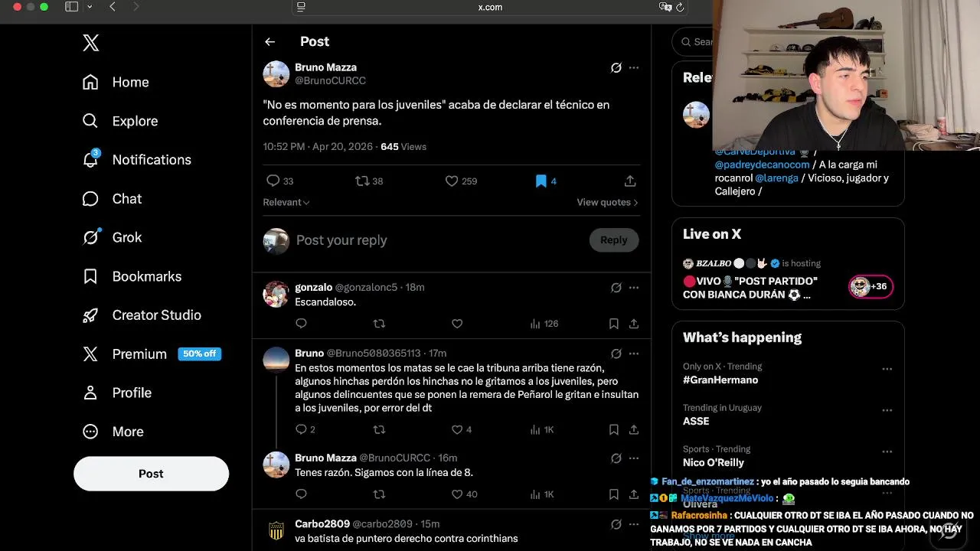Click the repost icon showing 38

(x=369, y=181)
